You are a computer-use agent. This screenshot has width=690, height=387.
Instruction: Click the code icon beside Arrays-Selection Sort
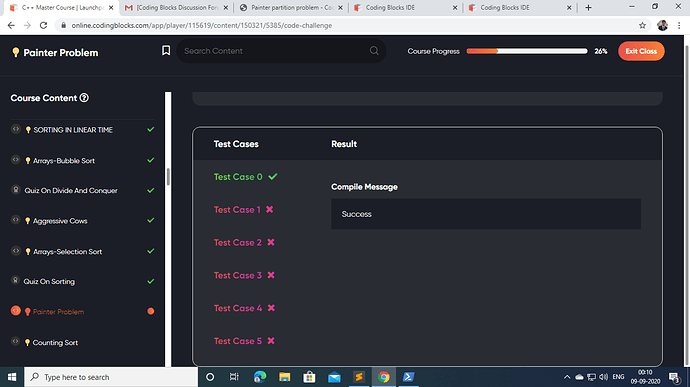16,251
